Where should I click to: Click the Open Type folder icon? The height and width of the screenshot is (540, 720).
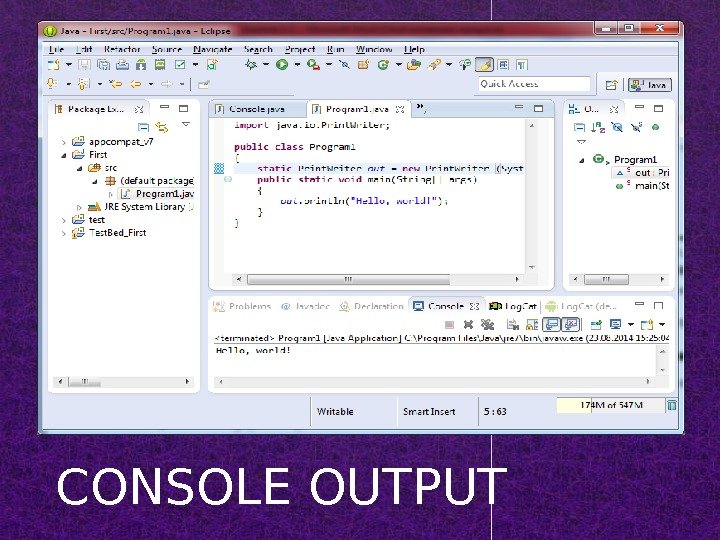point(414,65)
